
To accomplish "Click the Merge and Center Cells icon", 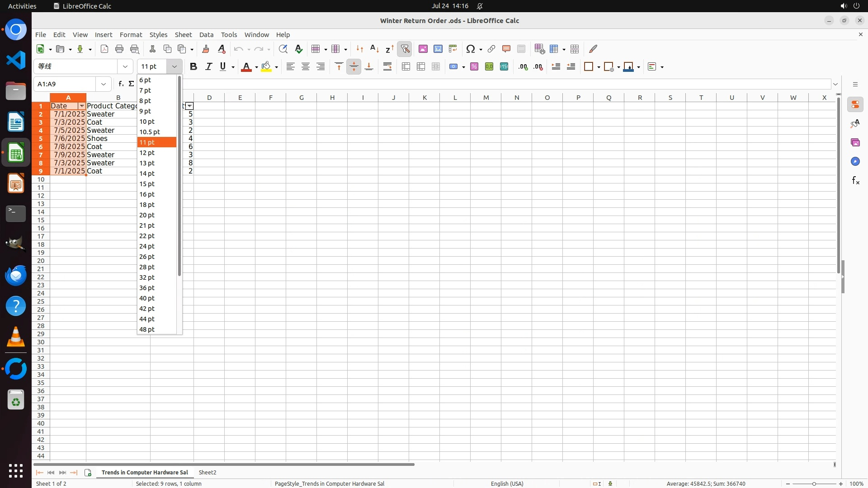I will 406,66.
